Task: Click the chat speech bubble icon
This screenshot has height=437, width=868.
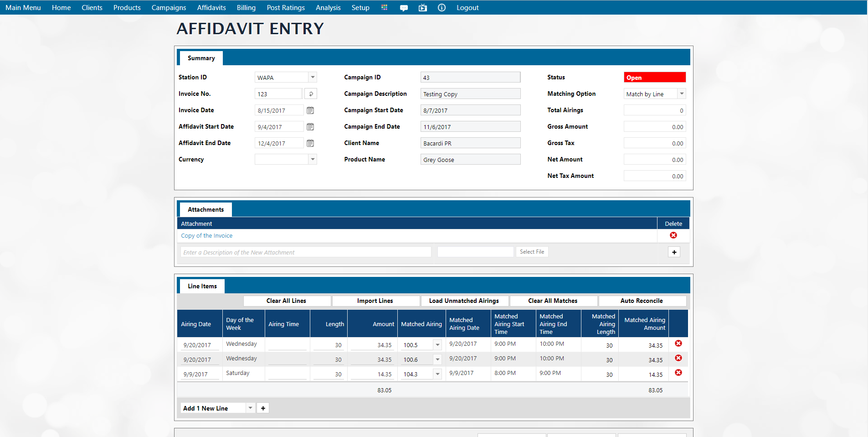Action: (x=404, y=8)
